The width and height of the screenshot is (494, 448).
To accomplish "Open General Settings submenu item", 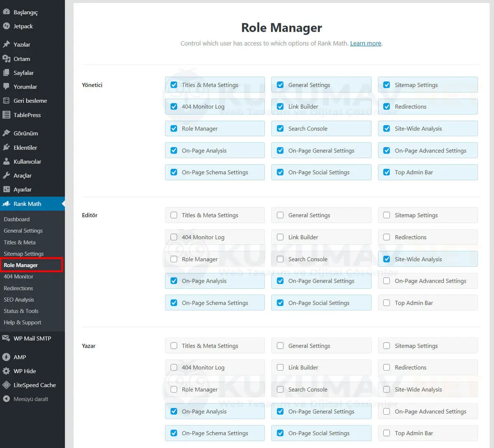I will [x=23, y=231].
